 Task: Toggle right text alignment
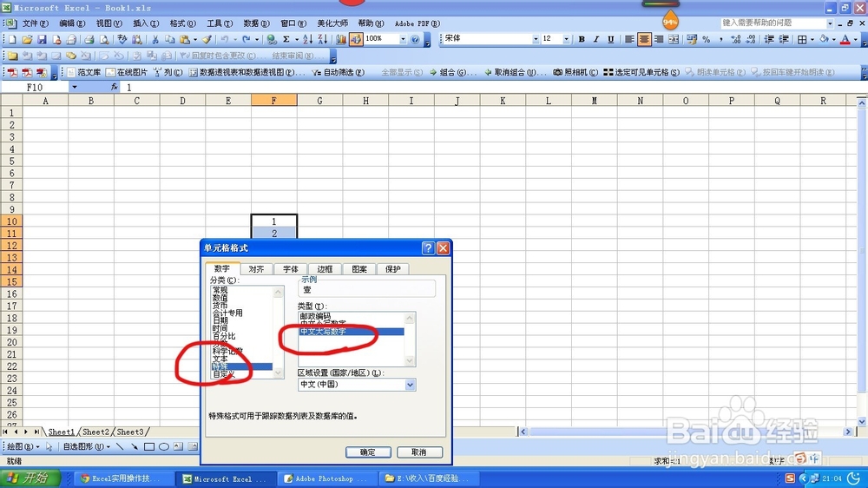(x=659, y=39)
